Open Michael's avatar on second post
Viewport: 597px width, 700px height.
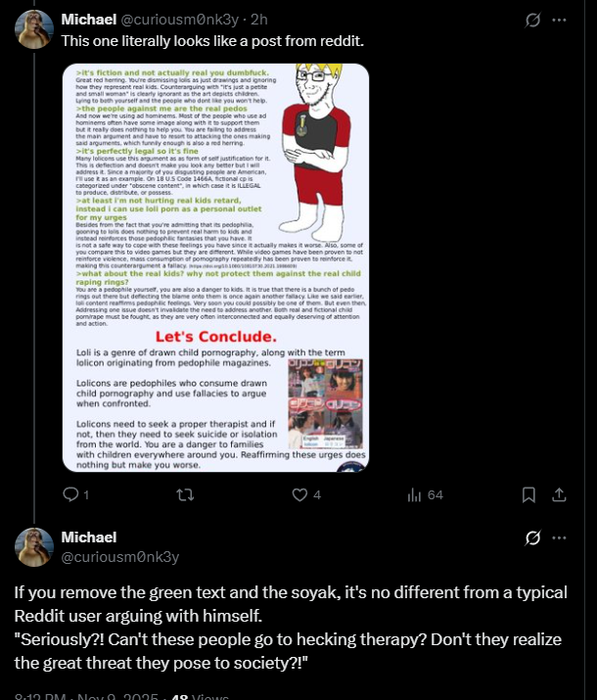34,547
